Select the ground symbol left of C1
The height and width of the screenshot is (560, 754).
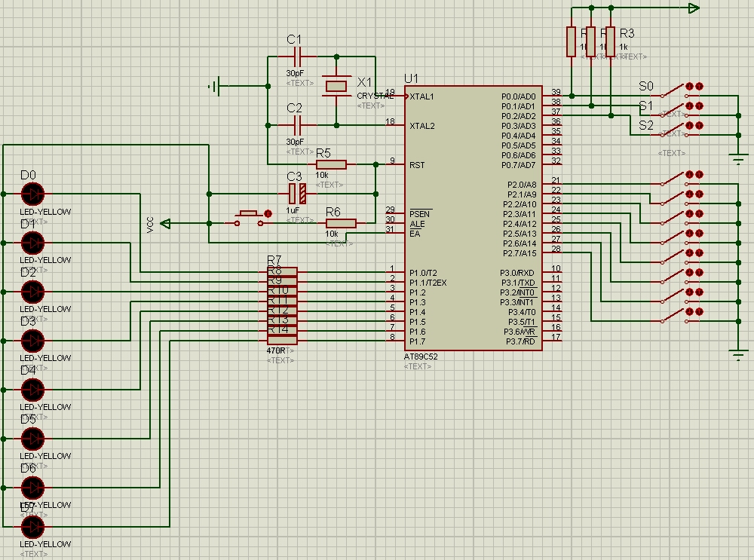click(x=215, y=86)
